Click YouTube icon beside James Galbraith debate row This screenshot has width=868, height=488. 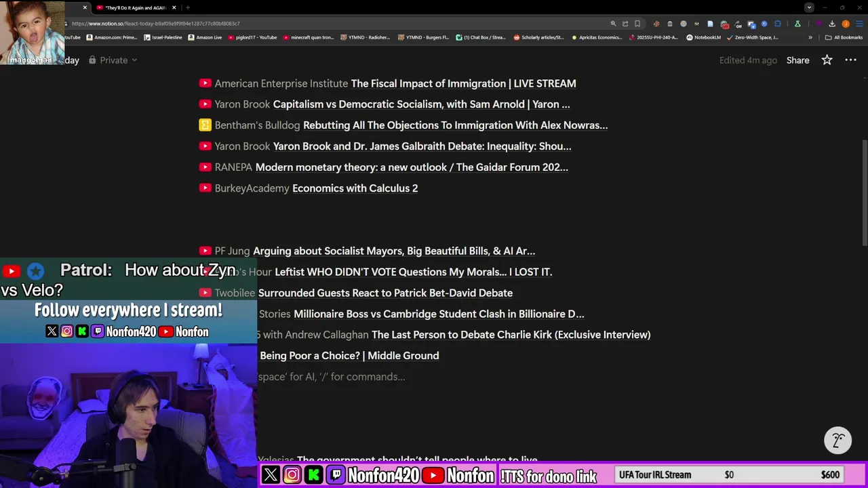205,146
